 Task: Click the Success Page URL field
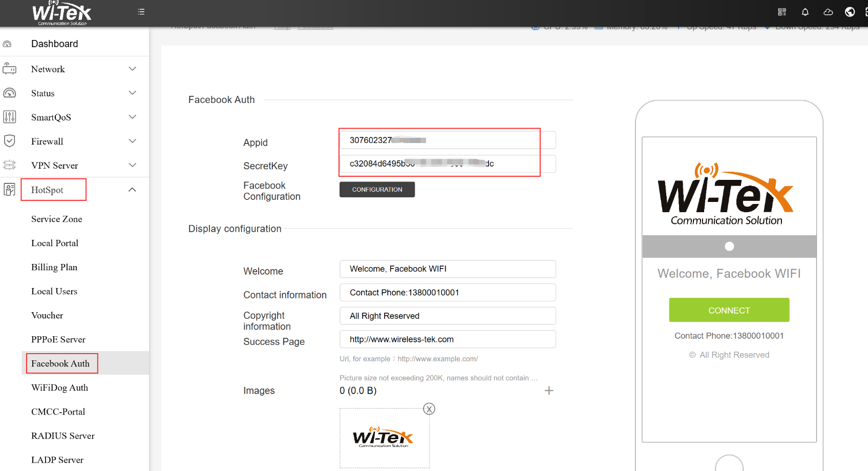448,339
